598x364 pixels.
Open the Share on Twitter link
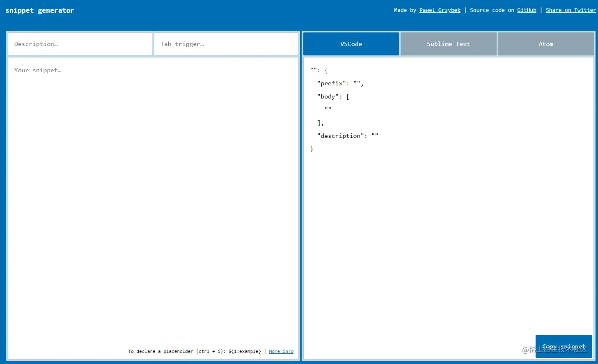coord(571,10)
